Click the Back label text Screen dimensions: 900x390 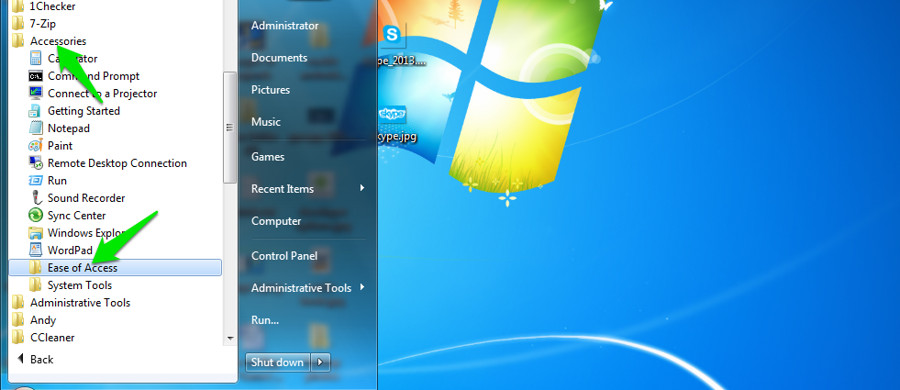click(41, 360)
